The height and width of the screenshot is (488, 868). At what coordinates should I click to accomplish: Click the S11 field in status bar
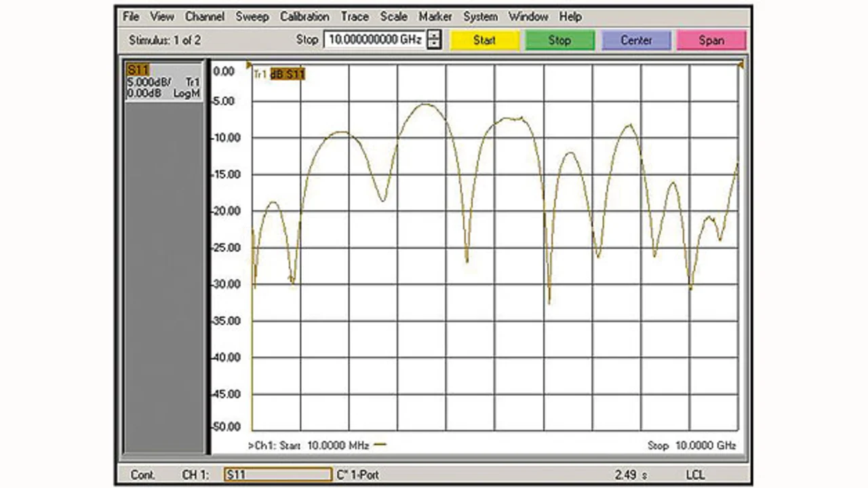[278, 474]
